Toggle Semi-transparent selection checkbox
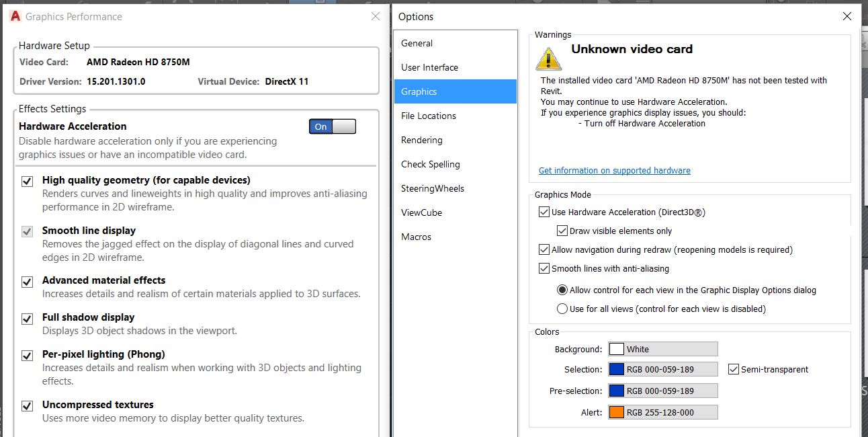Image resolution: width=868 pixels, height=437 pixels. [x=734, y=369]
